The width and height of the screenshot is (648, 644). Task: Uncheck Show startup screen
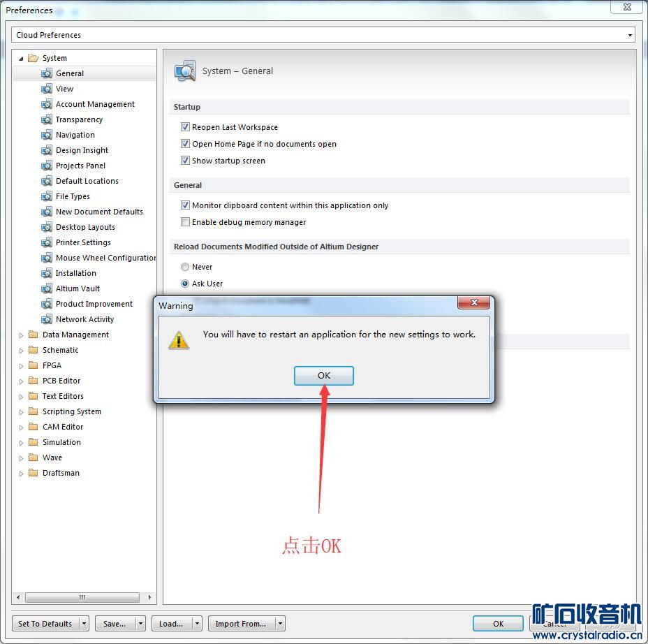click(x=185, y=161)
